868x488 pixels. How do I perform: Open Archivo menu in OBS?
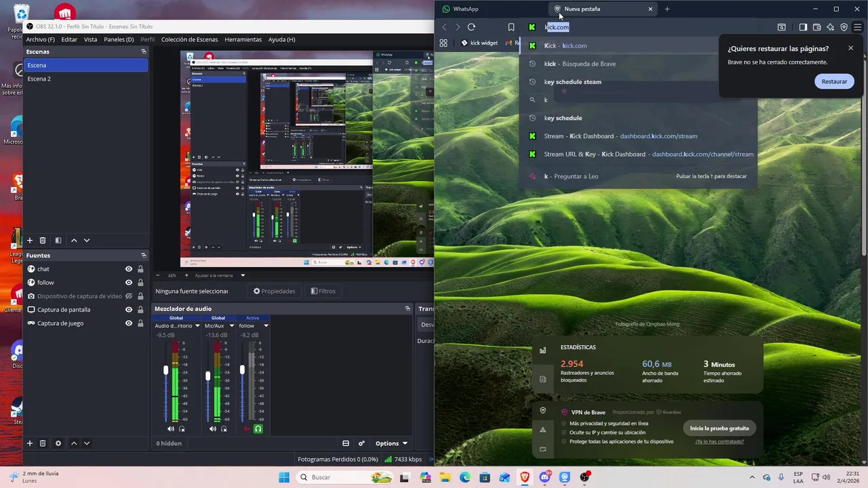click(x=41, y=39)
